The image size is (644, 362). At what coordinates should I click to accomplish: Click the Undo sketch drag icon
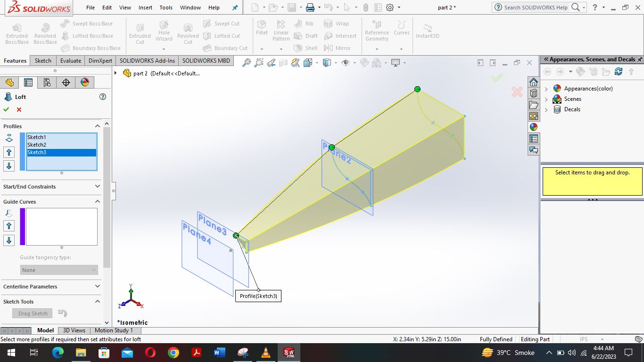[x=62, y=313]
